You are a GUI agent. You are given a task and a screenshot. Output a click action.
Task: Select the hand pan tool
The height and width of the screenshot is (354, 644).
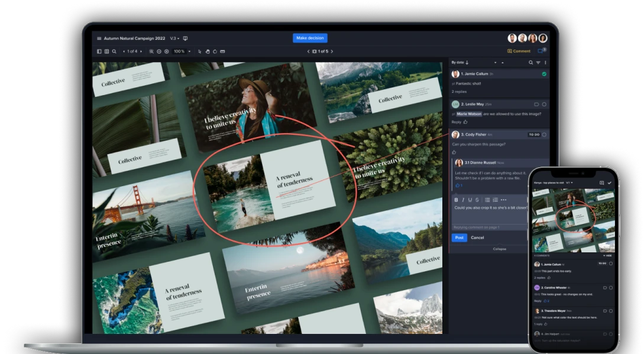click(x=207, y=51)
